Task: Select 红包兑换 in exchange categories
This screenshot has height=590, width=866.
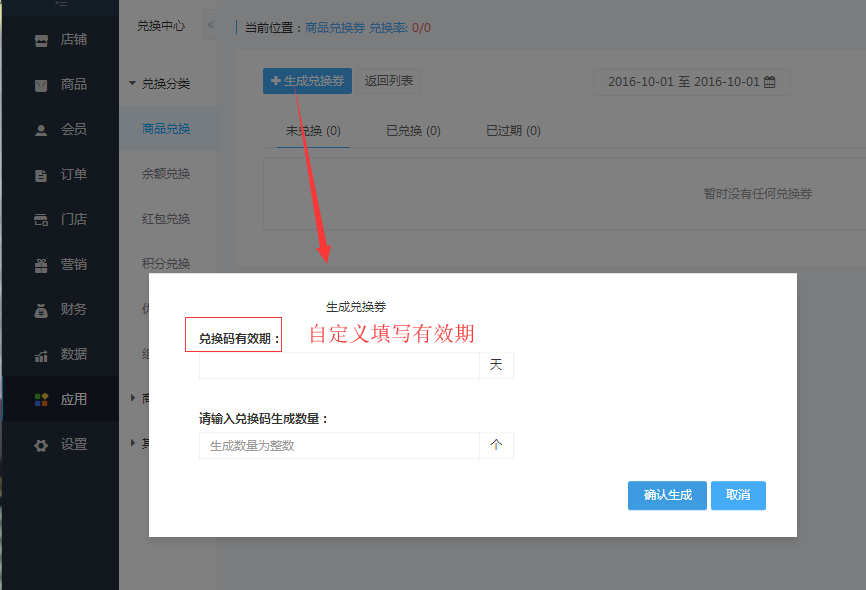Action: pos(168,219)
